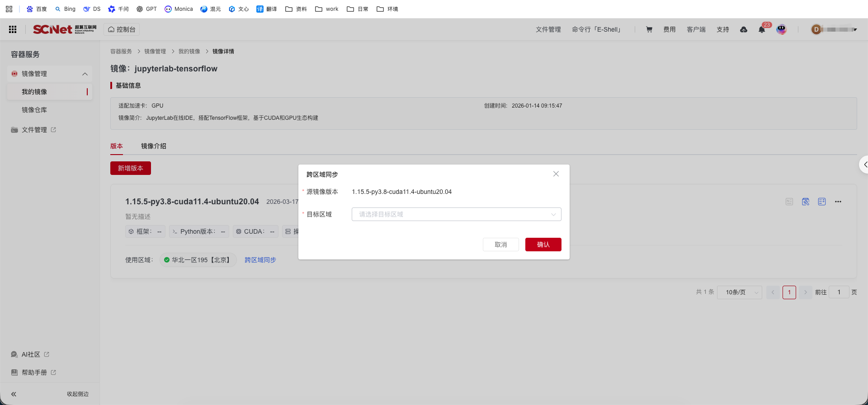This screenshot has width=868, height=405.
Task: Click the first greyed version action icon
Action: (x=789, y=202)
